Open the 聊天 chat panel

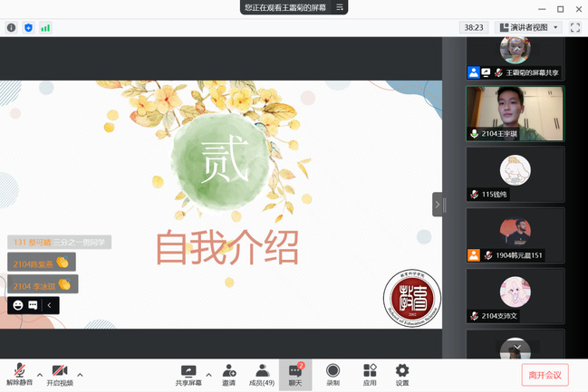pyautogui.click(x=295, y=371)
